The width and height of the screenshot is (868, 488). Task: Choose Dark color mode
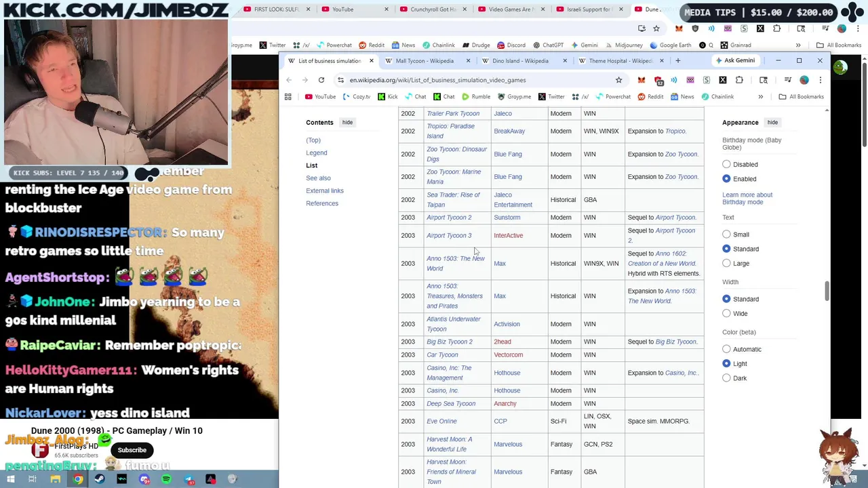pyautogui.click(x=726, y=378)
